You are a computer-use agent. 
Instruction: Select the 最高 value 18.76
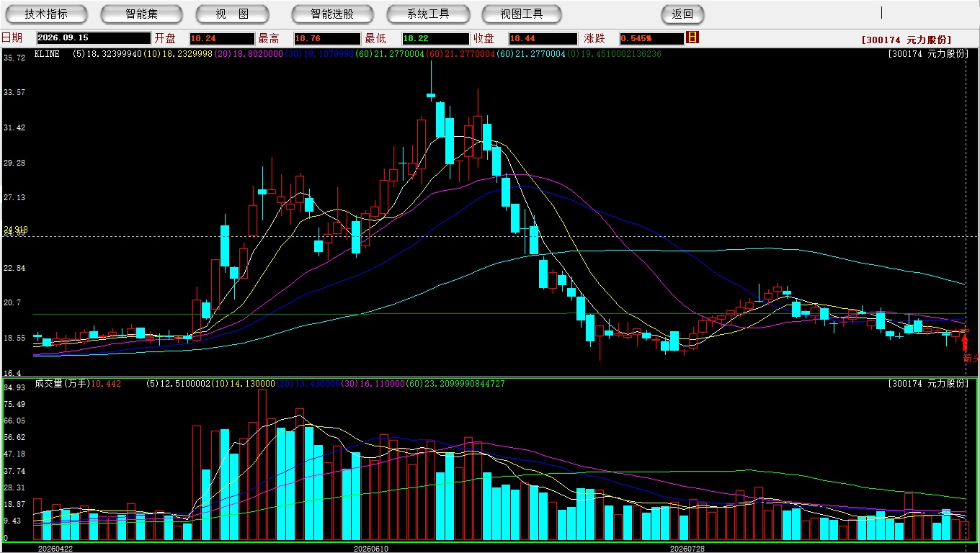click(327, 38)
